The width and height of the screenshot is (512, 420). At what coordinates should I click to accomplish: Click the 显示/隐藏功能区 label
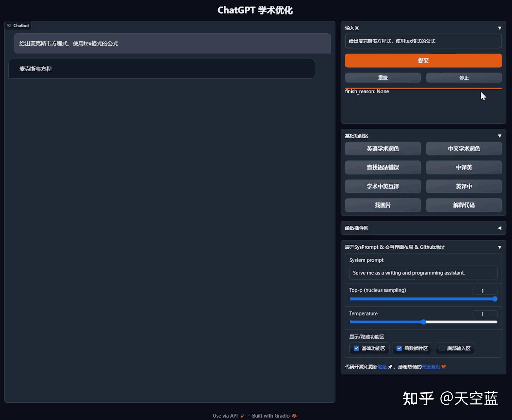[366, 337]
